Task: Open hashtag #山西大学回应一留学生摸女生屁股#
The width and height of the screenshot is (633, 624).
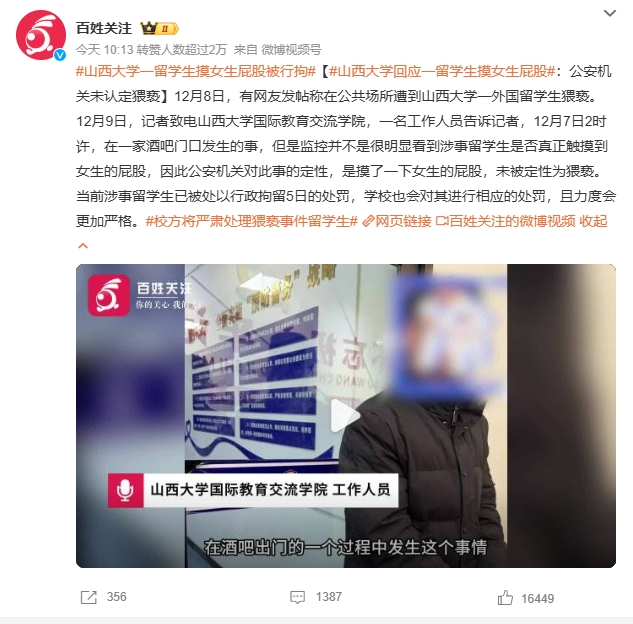Action: [442, 71]
